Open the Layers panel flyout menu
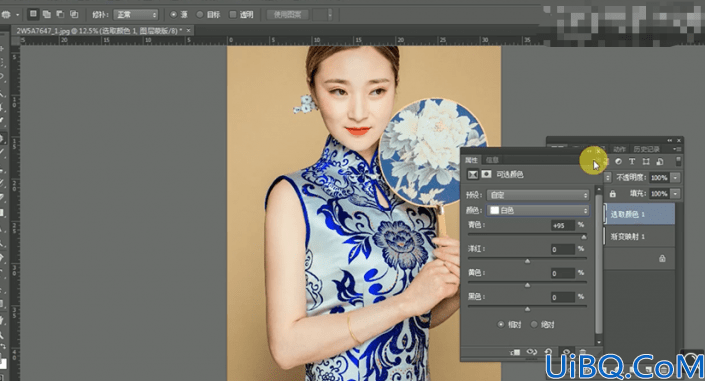Viewport: 705px width, 381px height. pyautogui.click(x=677, y=149)
